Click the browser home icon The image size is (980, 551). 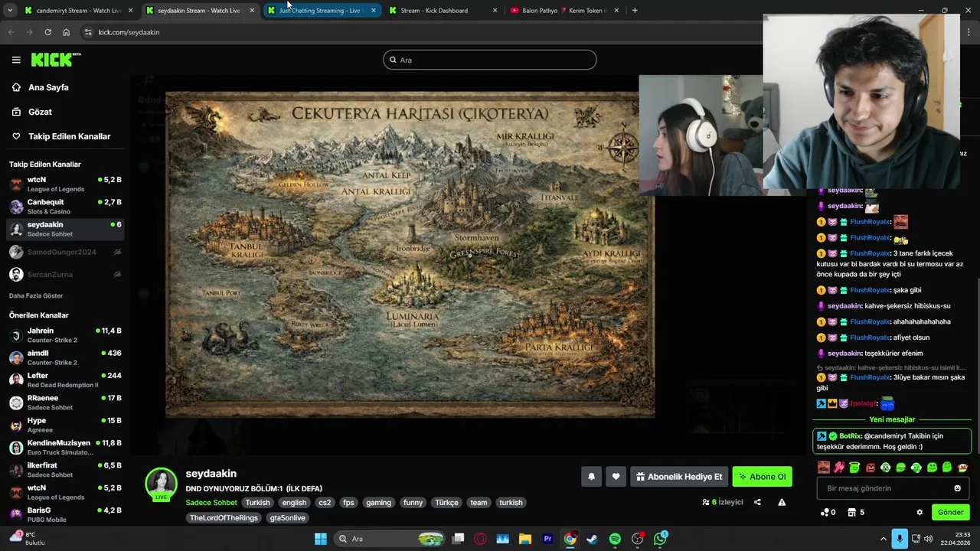coord(66,32)
